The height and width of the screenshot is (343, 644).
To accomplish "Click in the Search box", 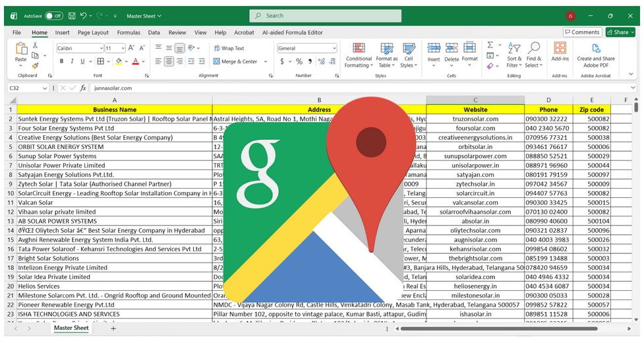I will pos(325,16).
